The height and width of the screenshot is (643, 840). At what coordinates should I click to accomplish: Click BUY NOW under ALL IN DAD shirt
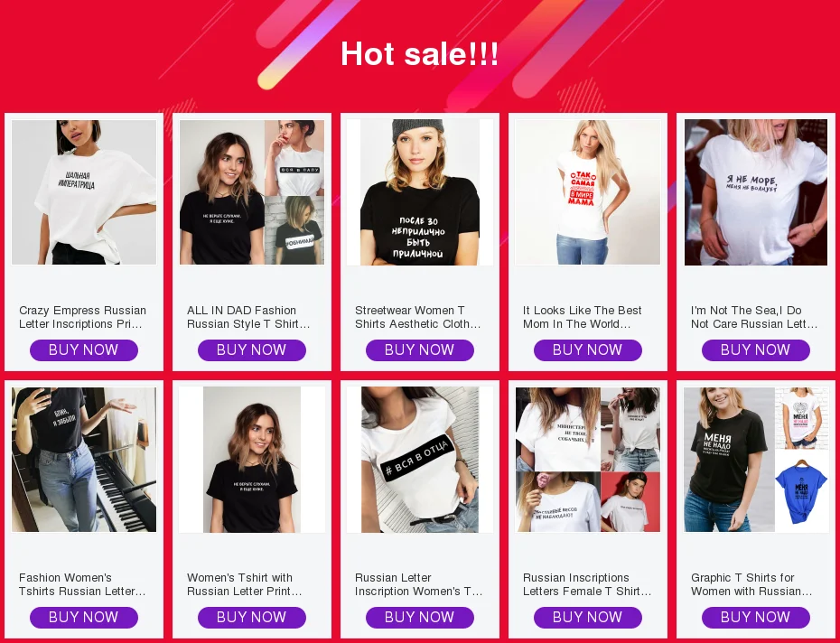[252, 349]
